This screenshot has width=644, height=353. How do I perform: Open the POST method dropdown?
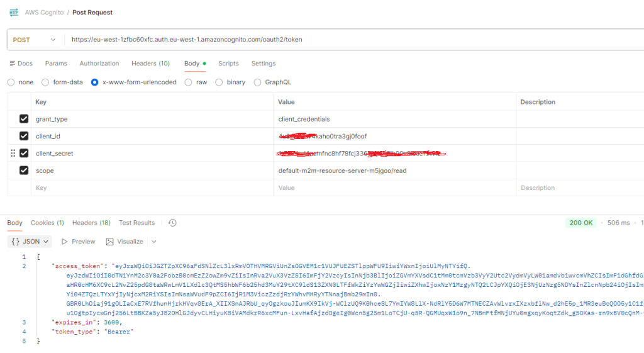click(35, 40)
